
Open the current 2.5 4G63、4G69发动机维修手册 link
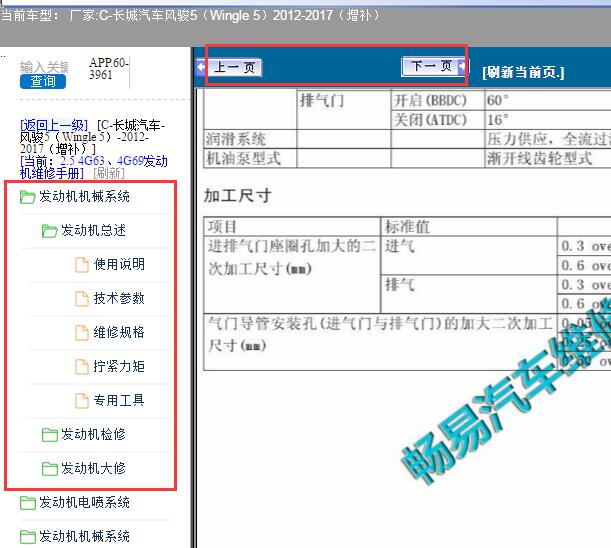coord(94,167)
